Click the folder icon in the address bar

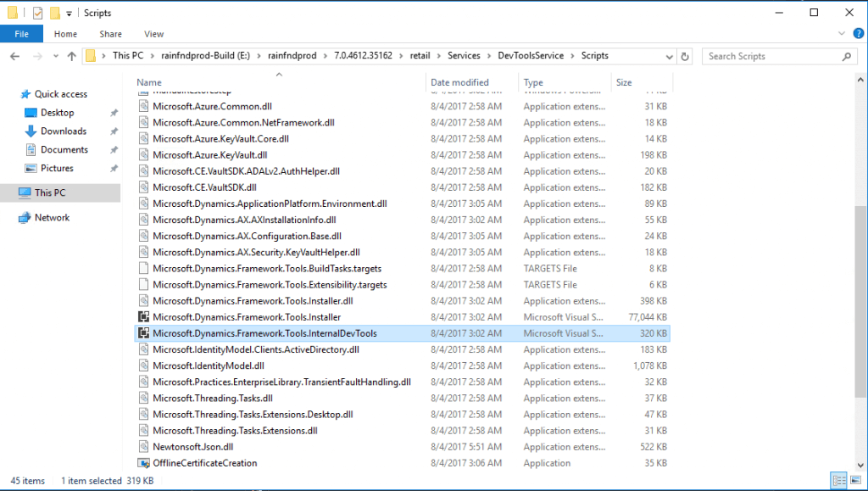coord(90,55)
